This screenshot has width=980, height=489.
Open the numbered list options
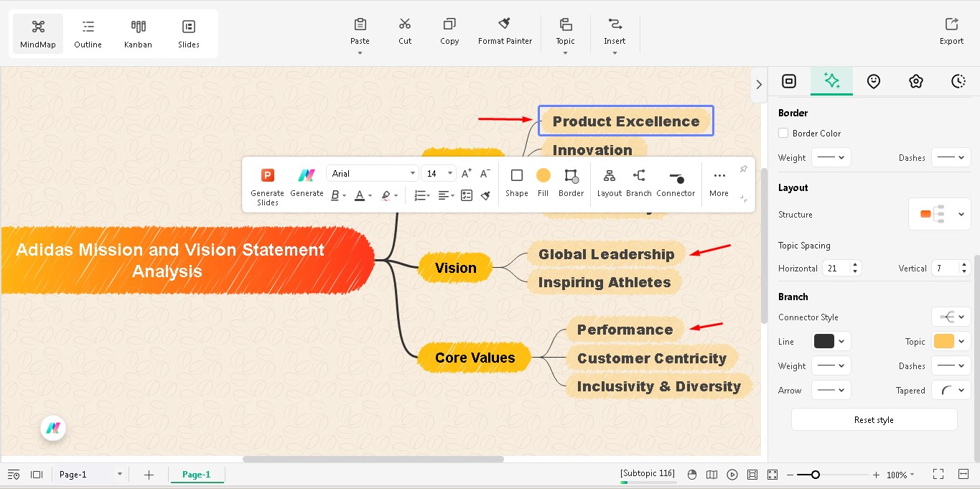click(422, 195)
